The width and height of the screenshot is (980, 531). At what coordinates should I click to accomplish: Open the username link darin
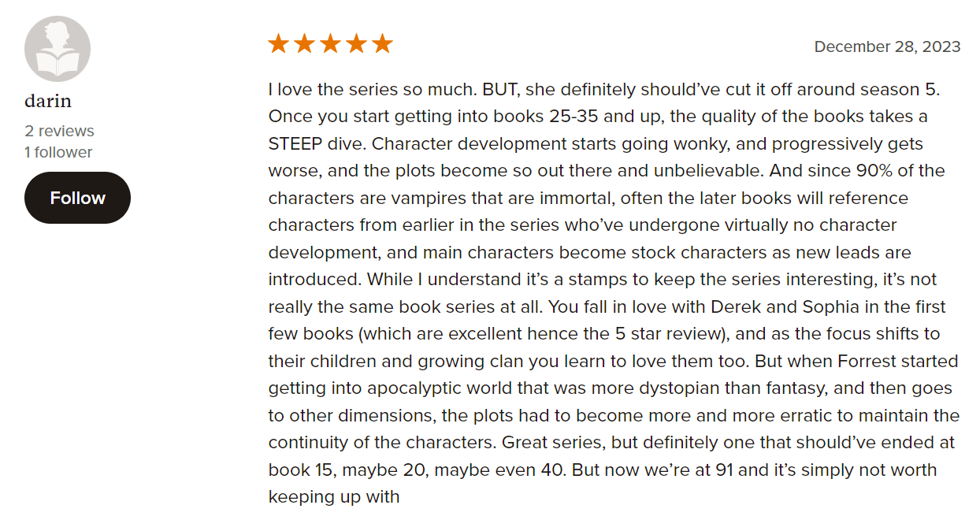click(48, 101)
